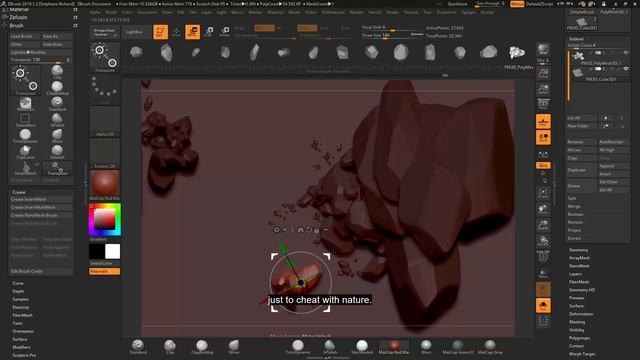Image resolution: width=640 pixels, height=360 pixels.
Task: Click the QuickSave button
Action: pyautogui.click(x=458, y=4)
